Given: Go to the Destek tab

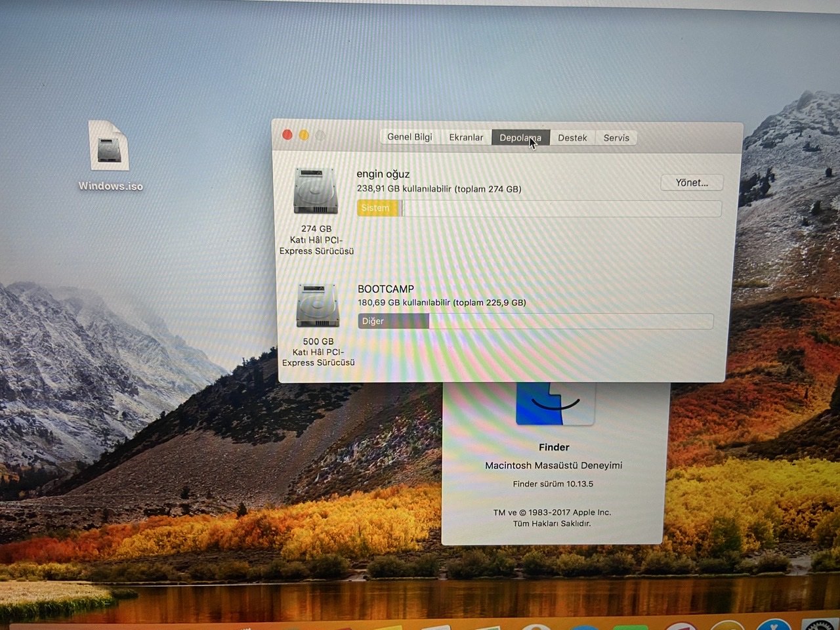Looking at the screenshot, I should [x=572, y=138].
